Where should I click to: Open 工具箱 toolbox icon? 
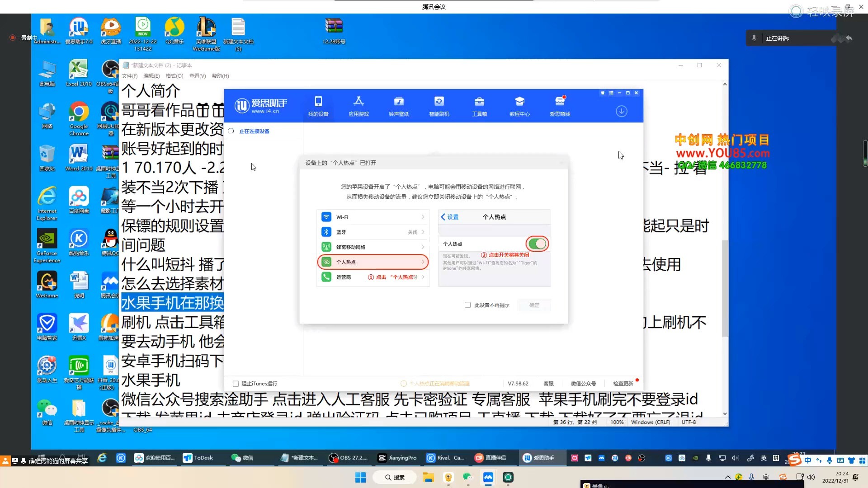pos(479,106)
